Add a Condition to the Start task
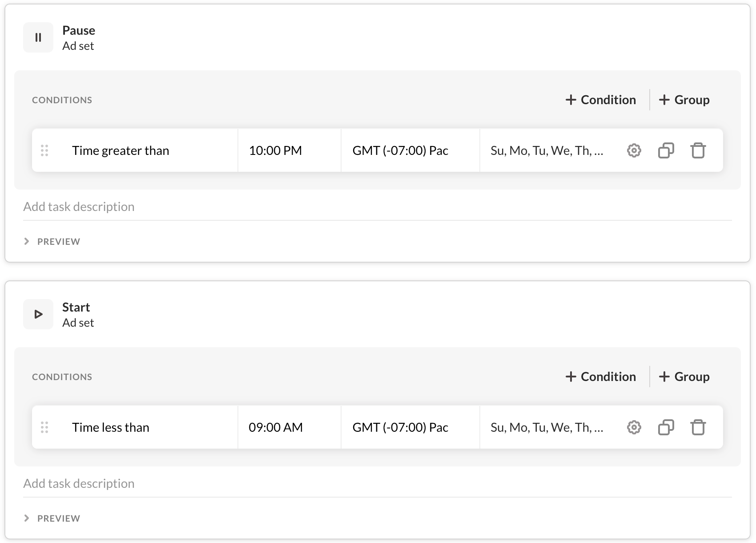Viewport: 756px width, 543px height. click(x=600, y=377)
